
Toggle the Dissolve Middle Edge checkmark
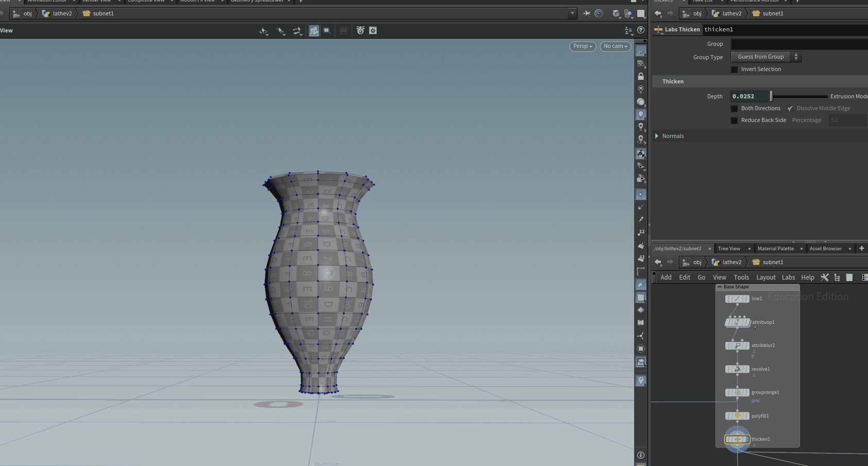tap(790, 109)
